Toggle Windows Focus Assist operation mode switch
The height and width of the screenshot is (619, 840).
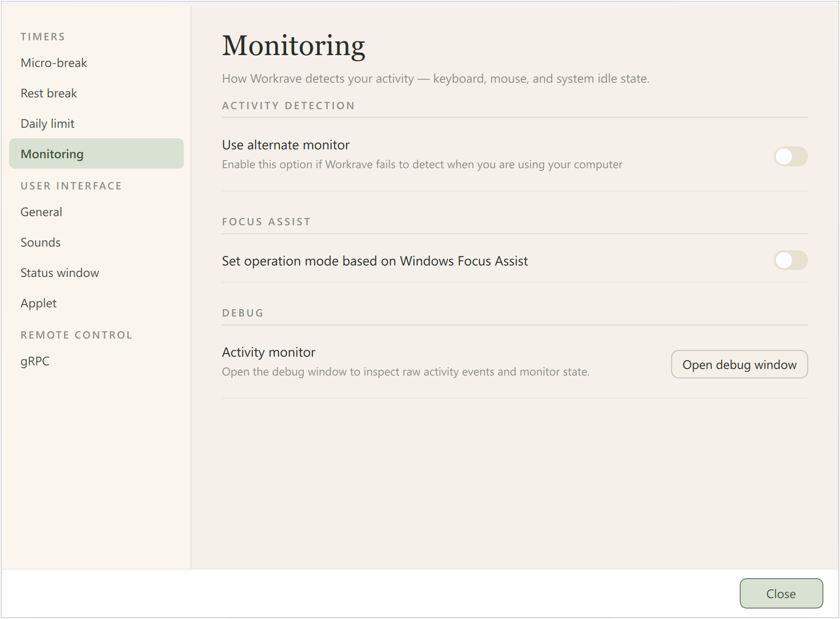point(791,260)
